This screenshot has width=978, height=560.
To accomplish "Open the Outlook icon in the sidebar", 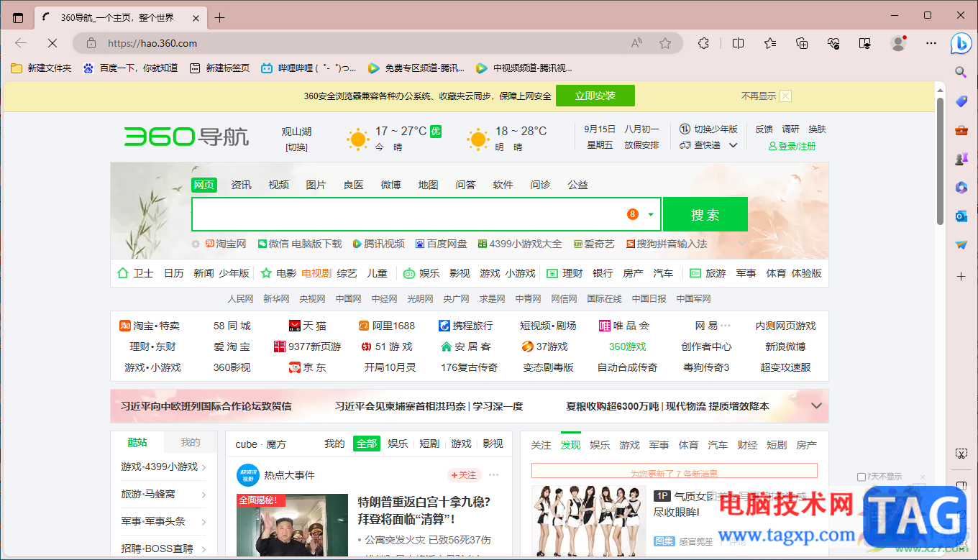I will (x=961, y=216).
